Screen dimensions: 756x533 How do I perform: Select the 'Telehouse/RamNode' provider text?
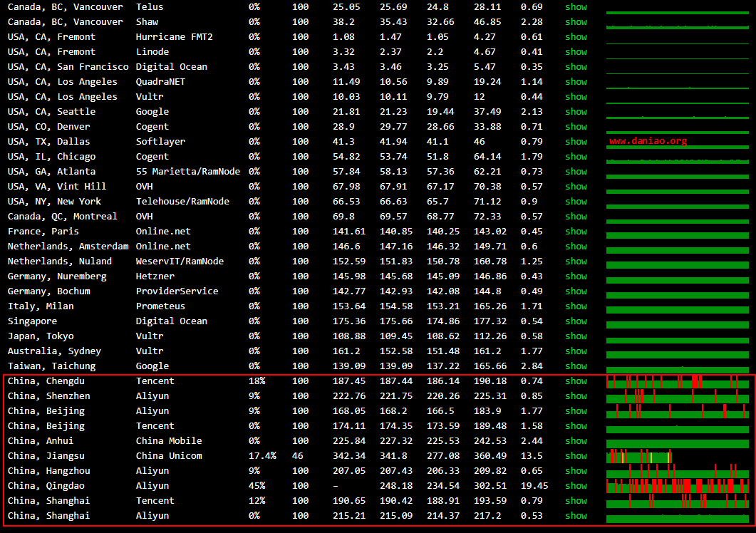coord(182,202)
